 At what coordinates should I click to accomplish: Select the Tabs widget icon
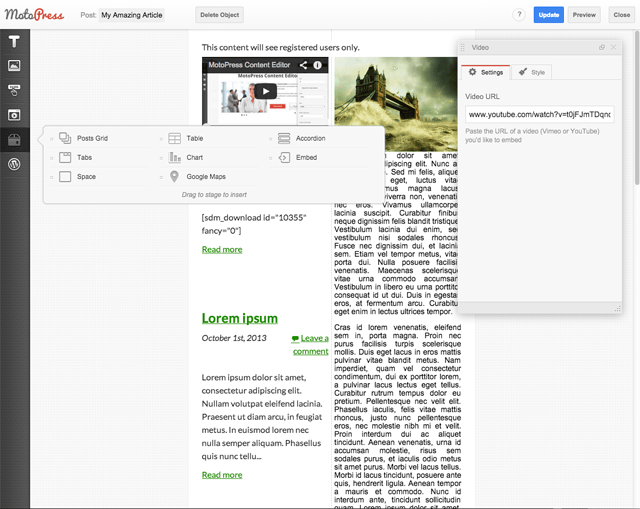(x=65, y=157)
